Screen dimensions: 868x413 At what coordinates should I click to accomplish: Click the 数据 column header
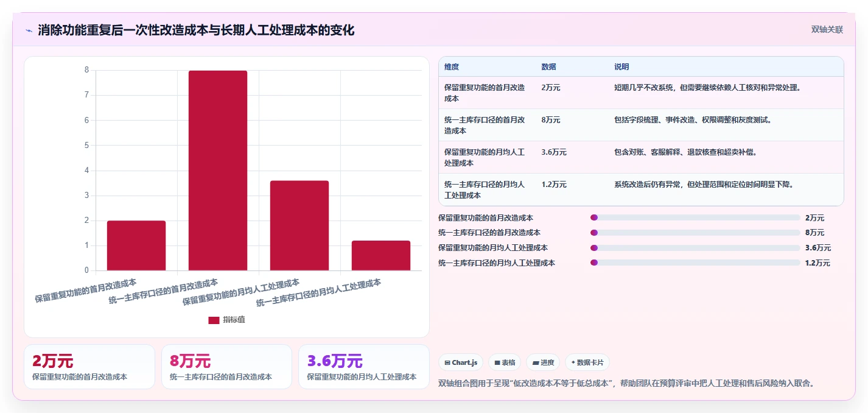[548, 67]
